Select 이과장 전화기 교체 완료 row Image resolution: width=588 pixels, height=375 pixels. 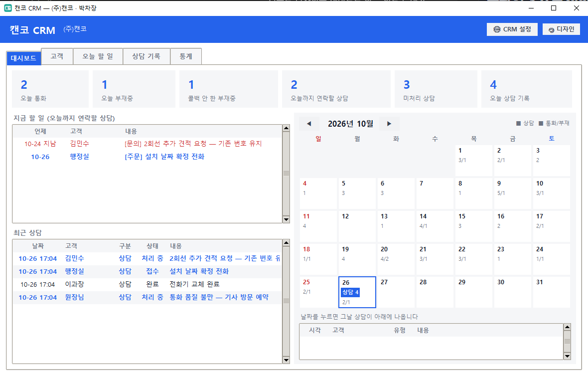tap(147, 285)
